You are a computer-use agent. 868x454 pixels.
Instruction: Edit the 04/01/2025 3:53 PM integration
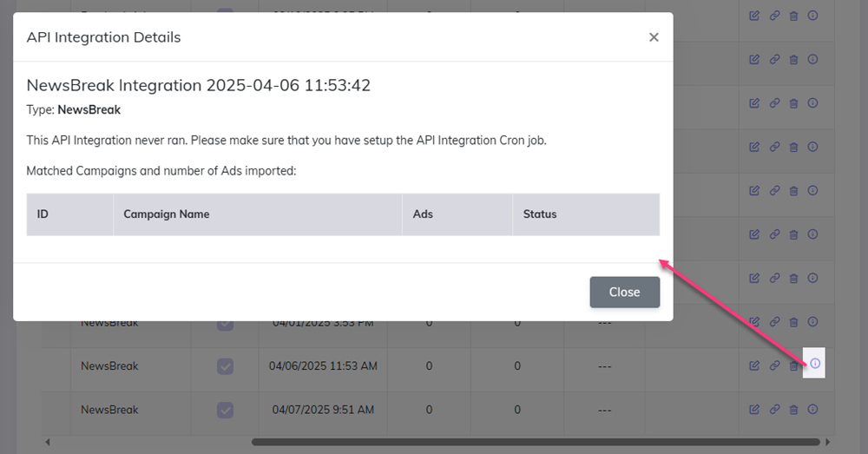(x=754, y=322)
